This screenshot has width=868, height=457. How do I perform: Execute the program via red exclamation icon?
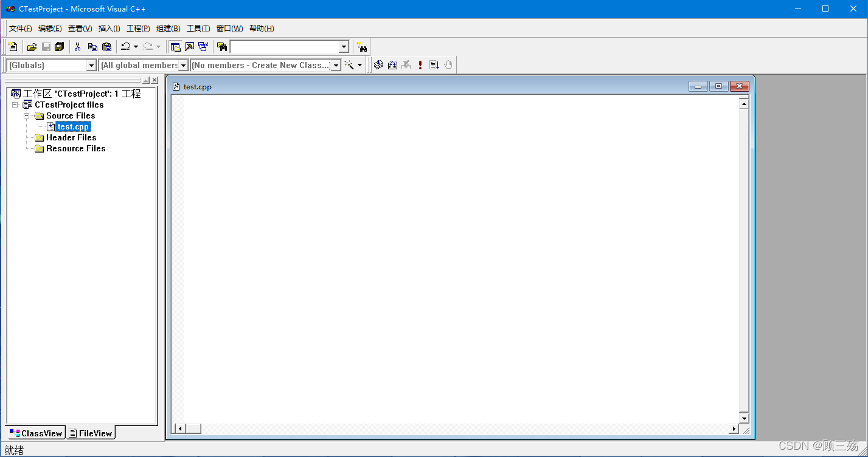pyautogui.click(x=420, y=65)
